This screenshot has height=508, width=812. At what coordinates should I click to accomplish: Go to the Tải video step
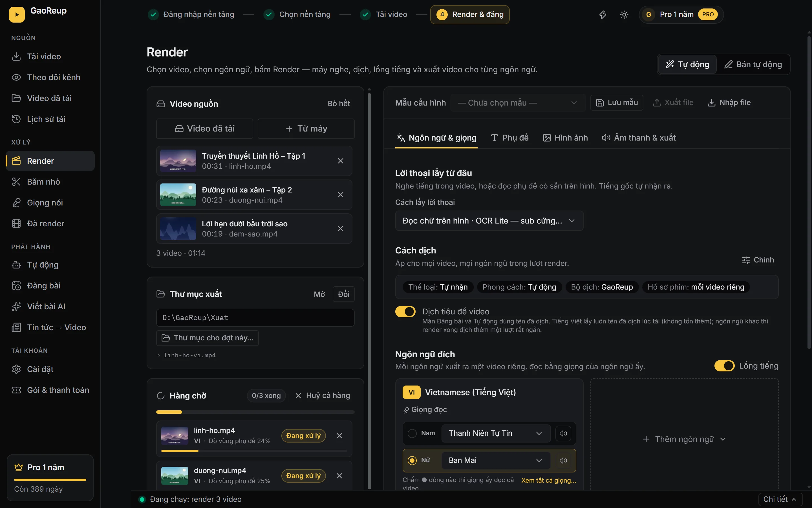pos(383,14)
